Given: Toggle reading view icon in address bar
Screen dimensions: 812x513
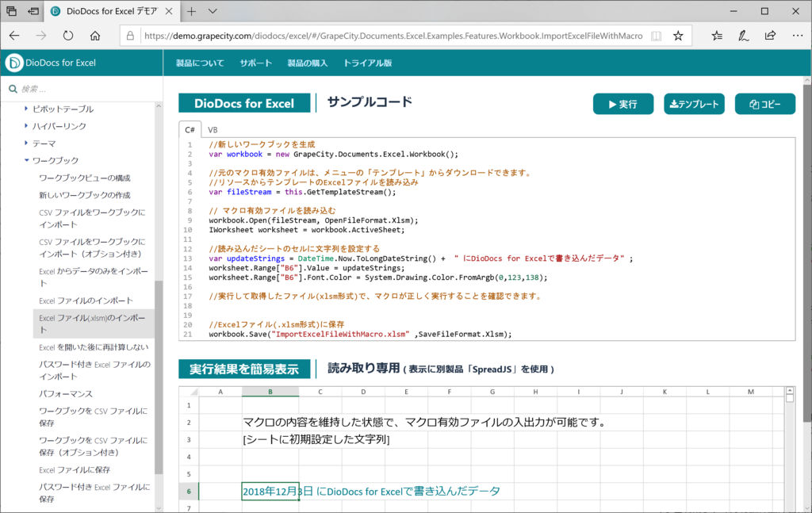Looking at the screenshot, I should pyautogui.click(x=656, y=36).
